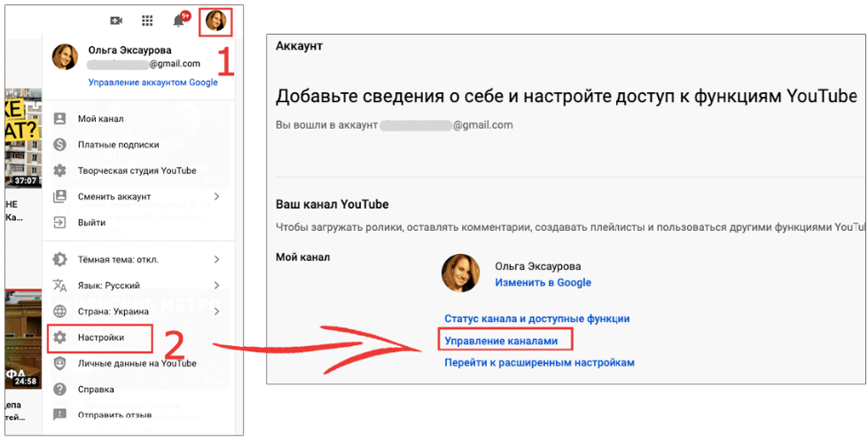Viewport: 868px width, 442px height.
Task: Open the YouTube apps grid icon
Action: pos(147,21)
